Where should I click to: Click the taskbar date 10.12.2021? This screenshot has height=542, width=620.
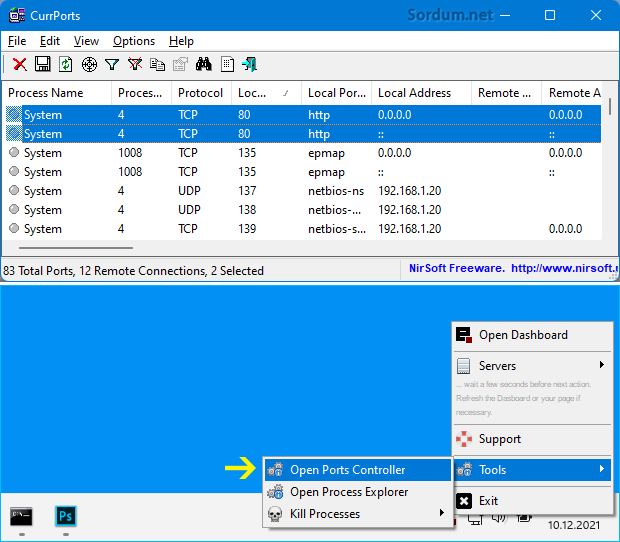[x=574, y=525]
